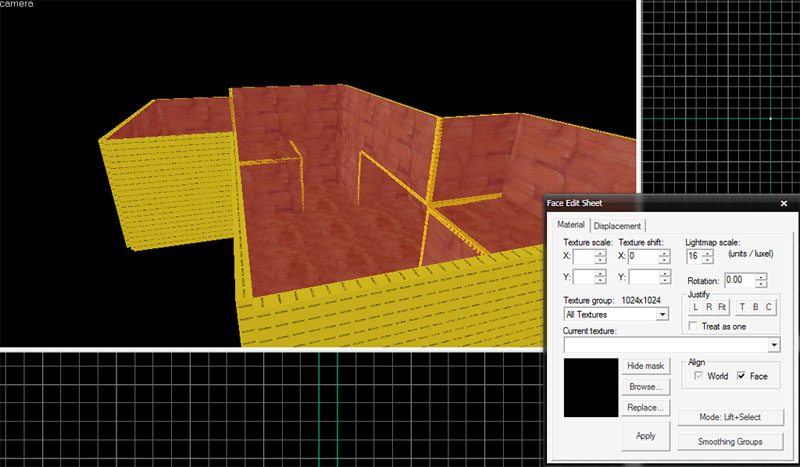800x467 pixels.
Task: Expand the Current texture dropdown
Action: [x=775, y=345]
